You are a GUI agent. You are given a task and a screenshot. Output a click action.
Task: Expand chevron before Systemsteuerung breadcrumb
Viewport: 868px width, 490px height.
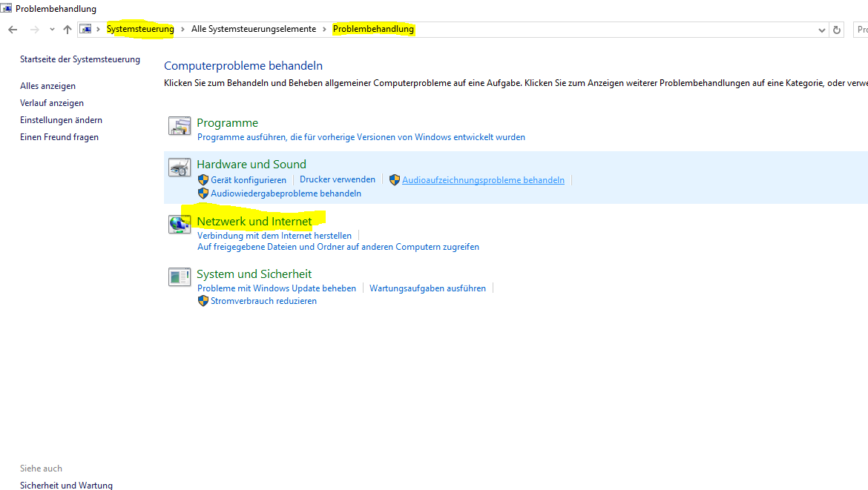coord(99,30)
